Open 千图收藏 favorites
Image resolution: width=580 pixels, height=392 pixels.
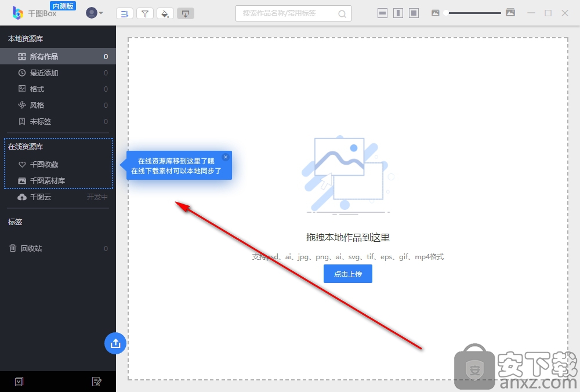click(57, 164)
